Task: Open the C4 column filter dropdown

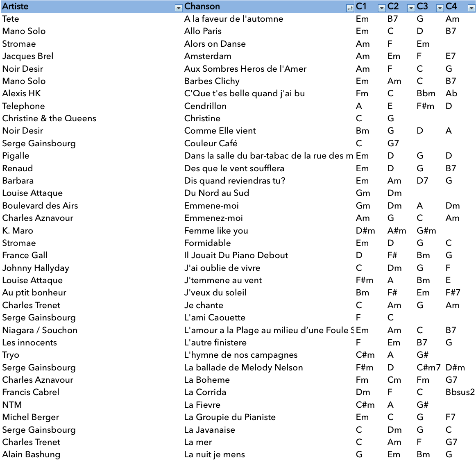Action: tap(471, 8)
